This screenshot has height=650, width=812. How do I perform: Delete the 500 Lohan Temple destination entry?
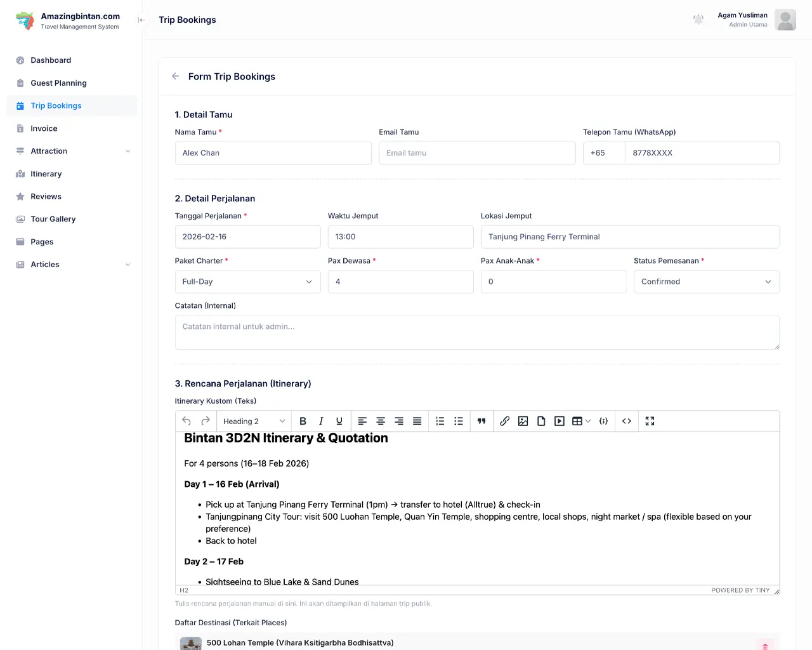pos(765,643)
